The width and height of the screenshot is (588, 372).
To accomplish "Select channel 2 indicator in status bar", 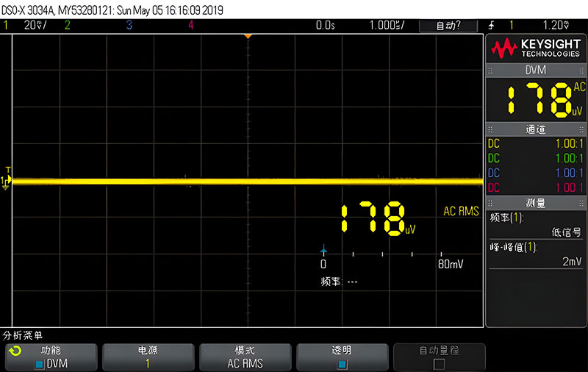I will click(x=67, y=25).
